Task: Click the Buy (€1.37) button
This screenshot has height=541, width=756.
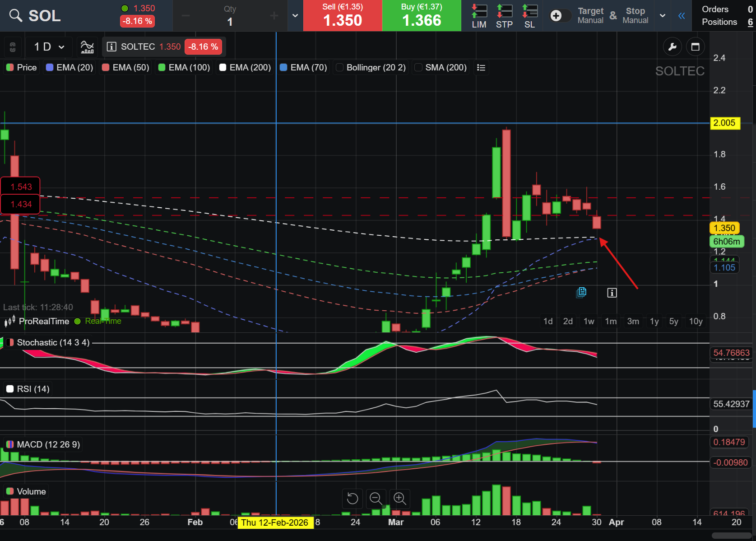Action: click(x=422, y=16)
